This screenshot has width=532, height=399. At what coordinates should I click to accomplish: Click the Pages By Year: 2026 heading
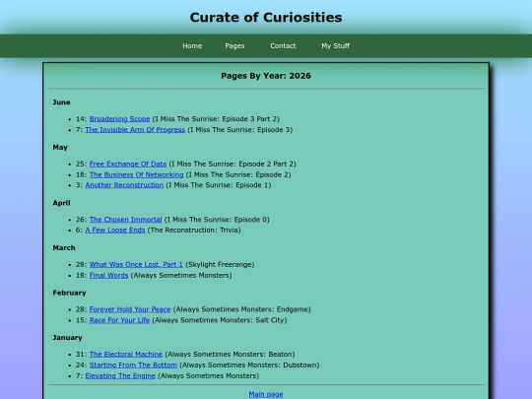(266, 76)
